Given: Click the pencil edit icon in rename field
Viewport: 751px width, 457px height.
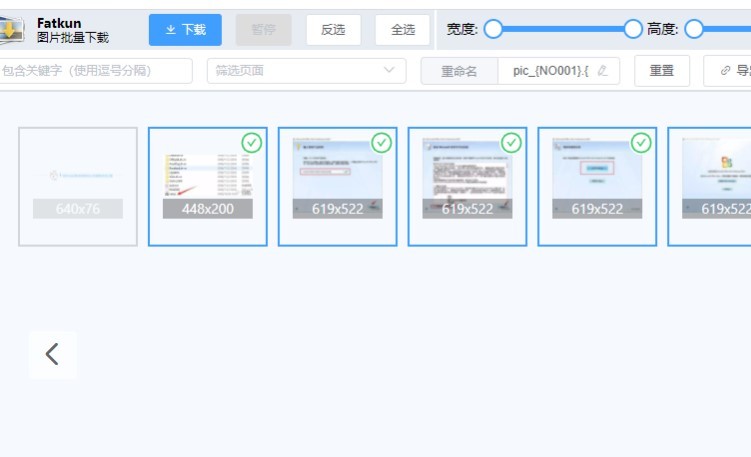Looking at the screenshot, I should coord(602,71).
